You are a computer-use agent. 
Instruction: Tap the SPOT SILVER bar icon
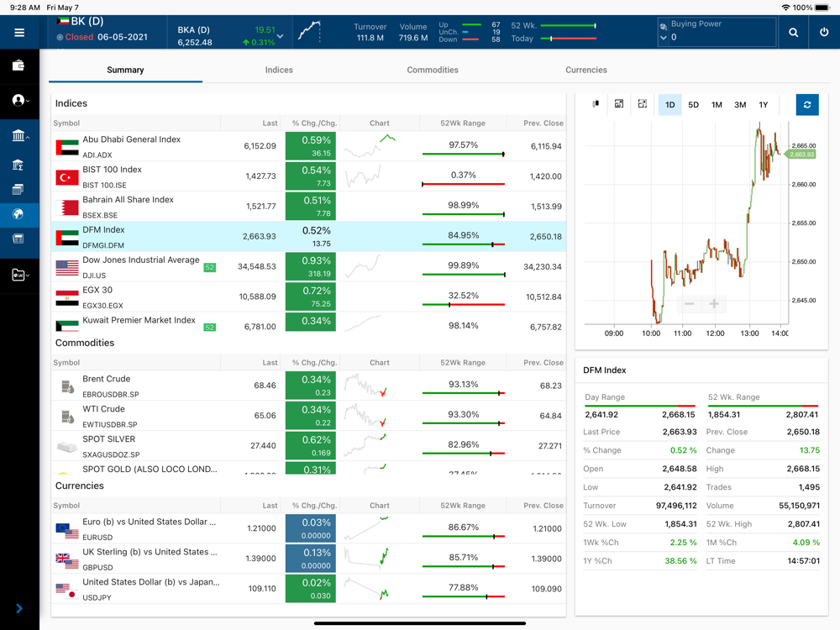[67, 447]
